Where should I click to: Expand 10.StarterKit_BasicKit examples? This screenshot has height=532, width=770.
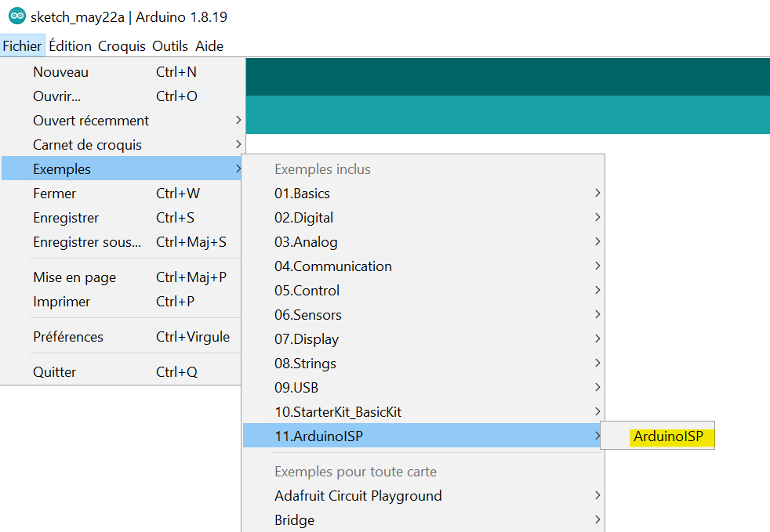[423, 412]
